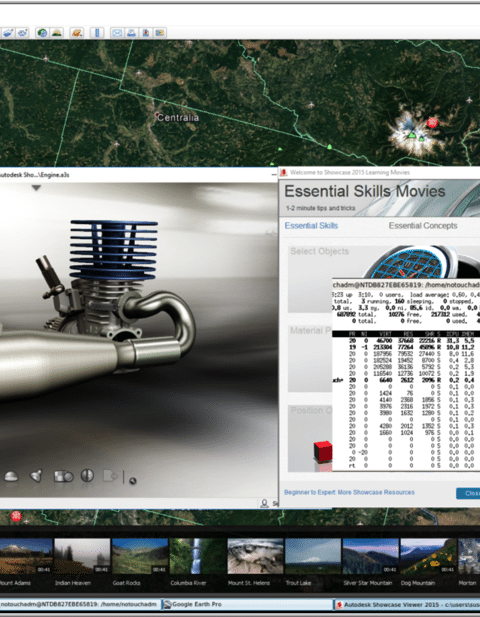Switch to the Essential Concepts tab
Screen dimensions: 480x617
click(x=423, y=226)
